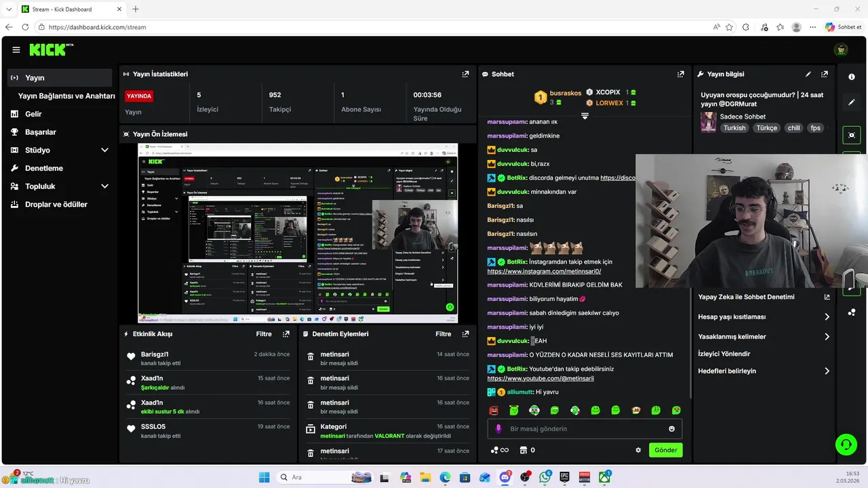
Task: Click the chill tag chip
Action: click(793, 128)
